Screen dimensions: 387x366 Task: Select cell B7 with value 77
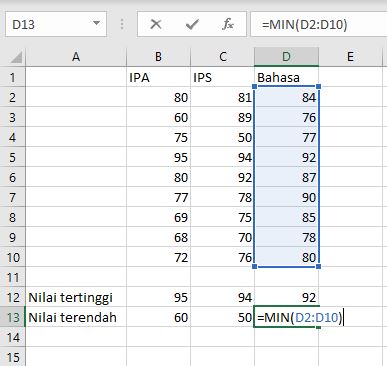[x=158, y=197]
